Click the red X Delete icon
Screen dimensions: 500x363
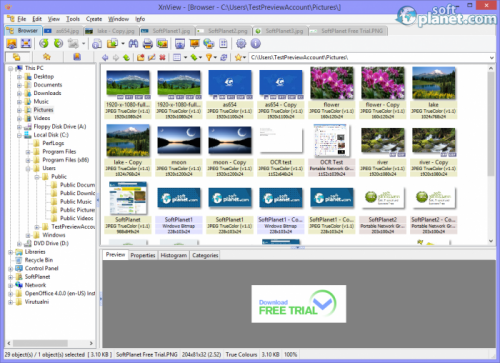pyautogui.click(x=162, y=58)
